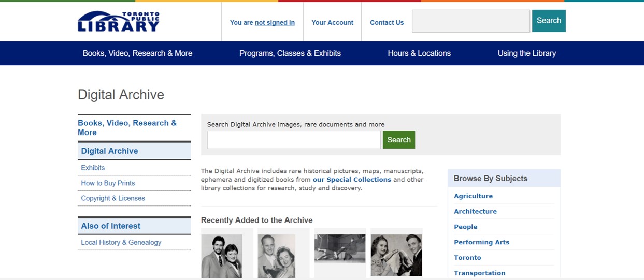Focus the Digital Archive search field
This screenshot has width=644, height=280.
tap(294, 140)
